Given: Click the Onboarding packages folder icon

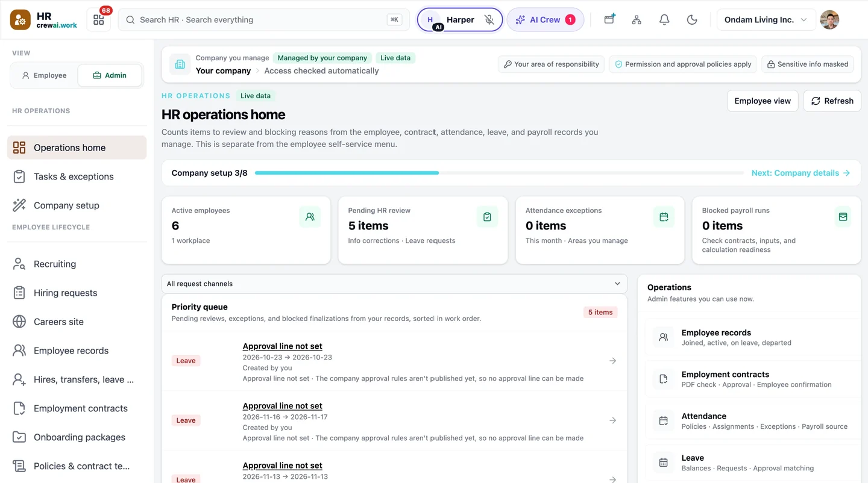Looking at the screenshot, I should coord(19,437).
